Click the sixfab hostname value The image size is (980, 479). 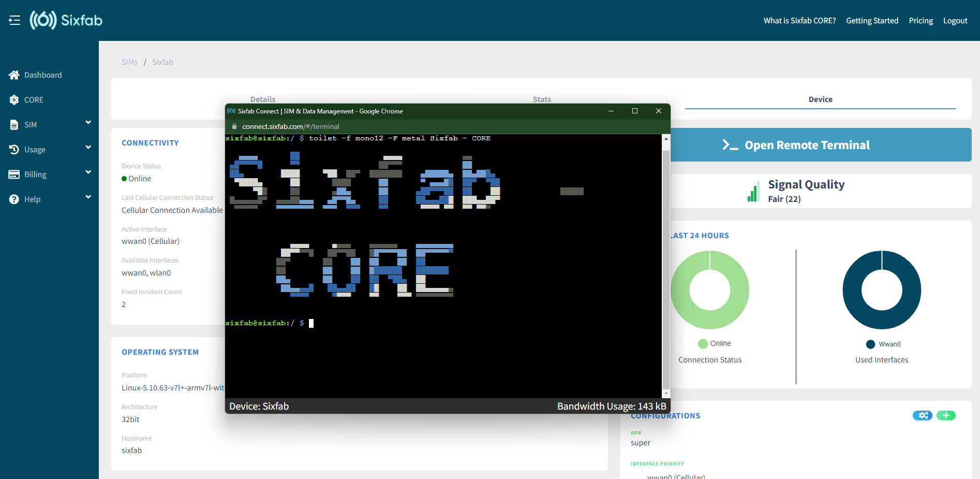132,451
